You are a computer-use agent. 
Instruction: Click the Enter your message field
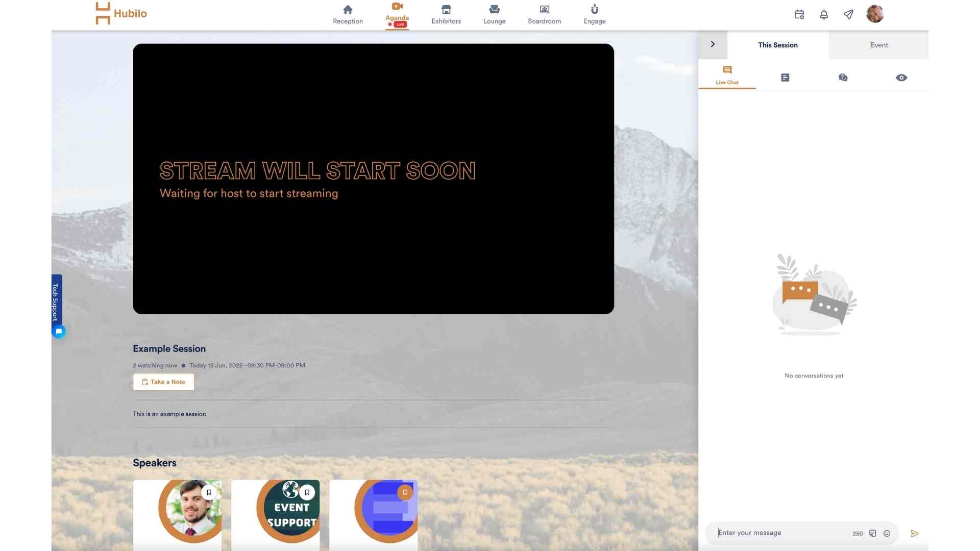[x=781, y=533]
